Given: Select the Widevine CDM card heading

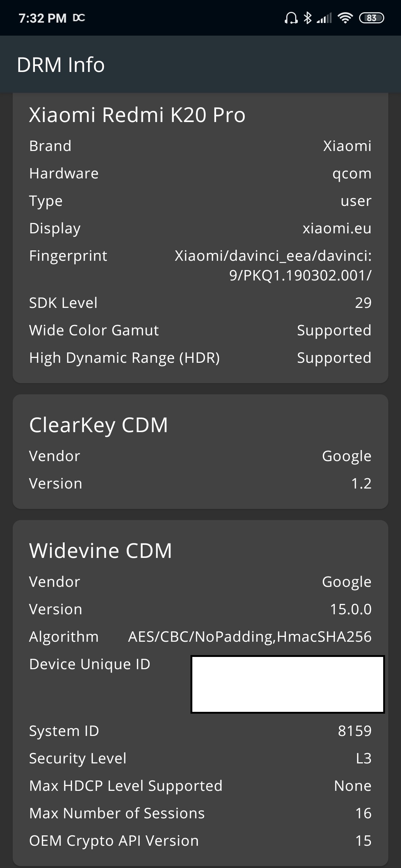Looking at the screenshot, I should coord(101,550).
